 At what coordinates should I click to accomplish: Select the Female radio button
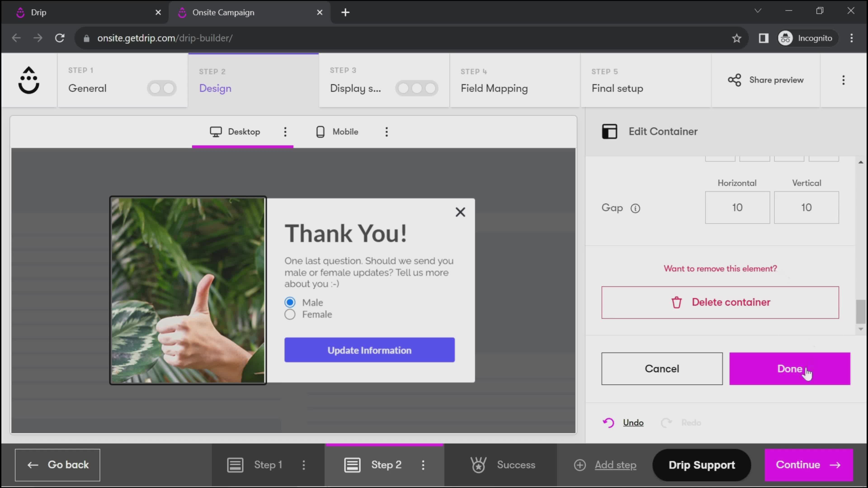[290, 314]
